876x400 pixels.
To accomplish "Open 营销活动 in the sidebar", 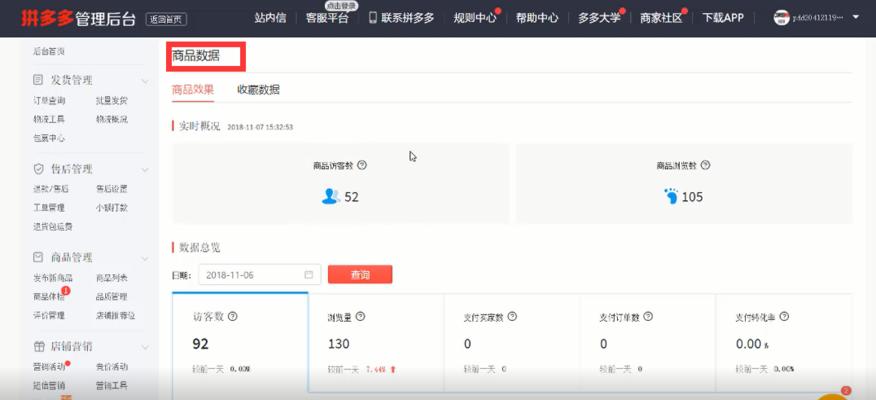I will (49, 366).
